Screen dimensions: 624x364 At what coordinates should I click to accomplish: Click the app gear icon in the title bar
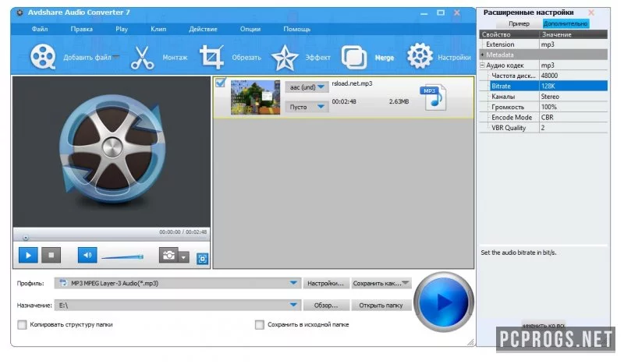pos(19,12)
